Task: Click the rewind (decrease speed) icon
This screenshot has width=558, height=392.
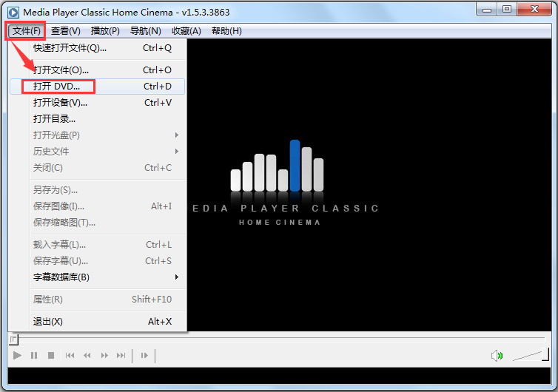Action: tap(87, 356)
